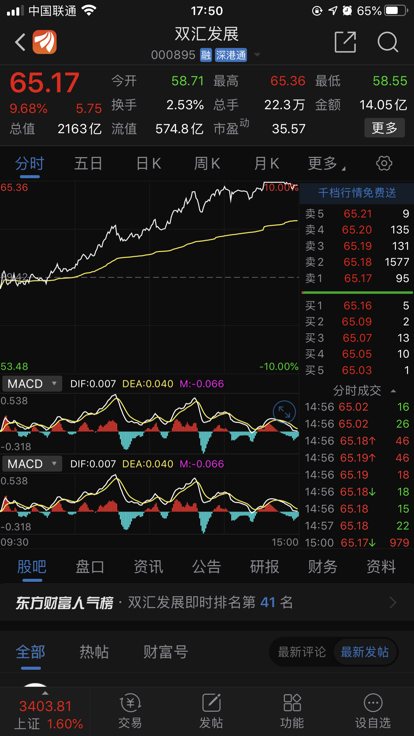Screen dimensions: 414x736
Task: Select 买1 price 65.16 row
Action: (x=357, y=306)
